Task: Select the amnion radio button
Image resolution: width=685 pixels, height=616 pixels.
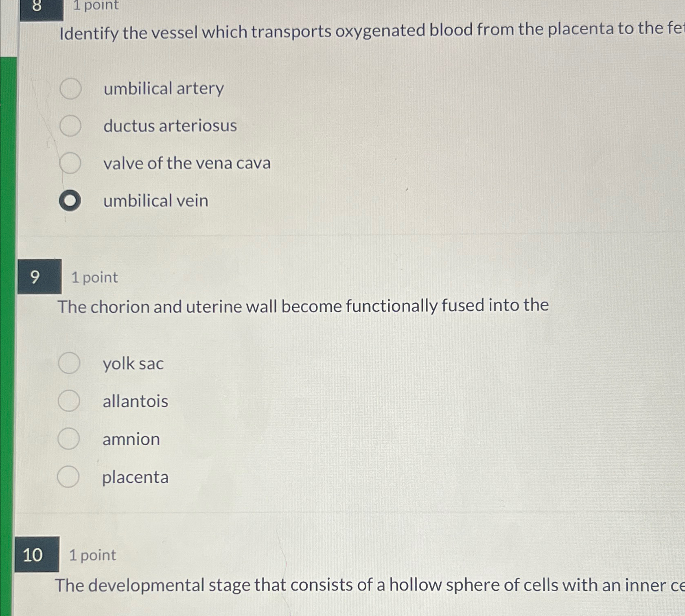Action: click(69, 439)
